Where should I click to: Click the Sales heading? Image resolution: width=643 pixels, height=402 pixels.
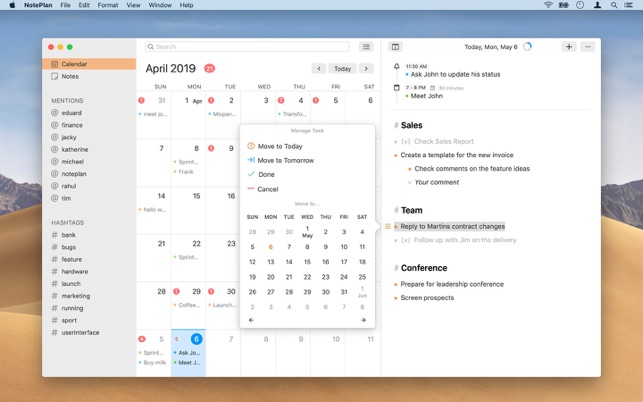coord(411,125)
